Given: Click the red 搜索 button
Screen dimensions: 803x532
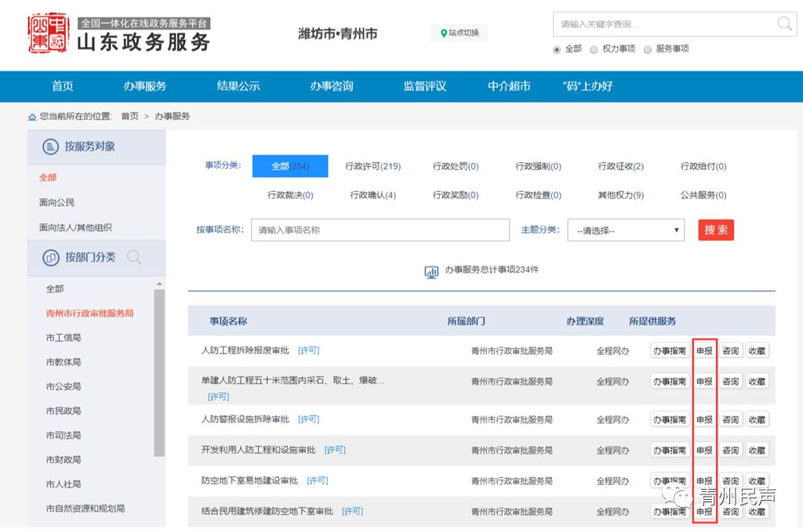Looking at the screenshot, I should tap(715, 230).
